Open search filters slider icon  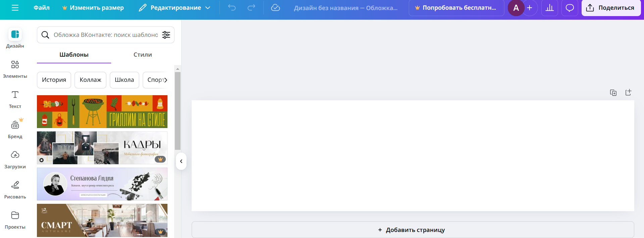tap(166, 35)
